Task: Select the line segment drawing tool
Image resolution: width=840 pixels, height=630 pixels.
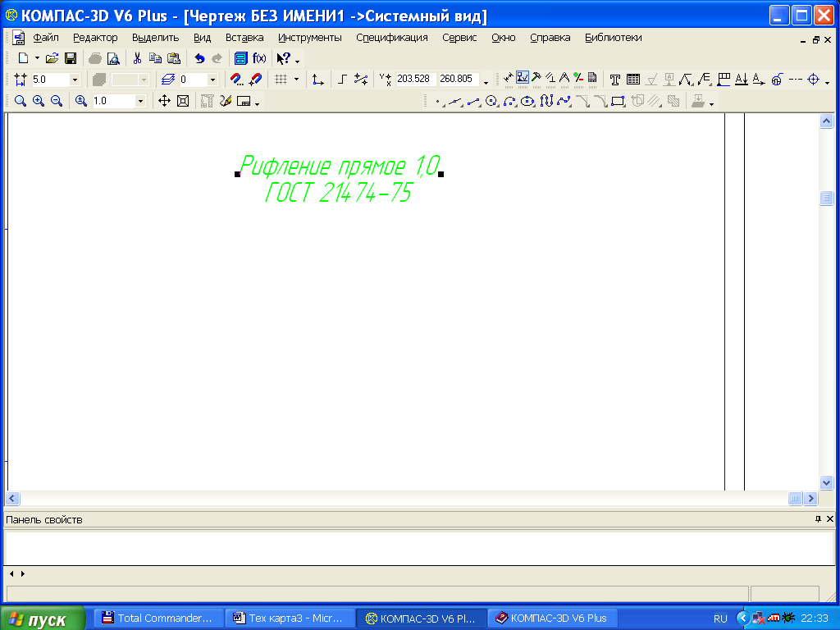Action: tap(473, 101)
